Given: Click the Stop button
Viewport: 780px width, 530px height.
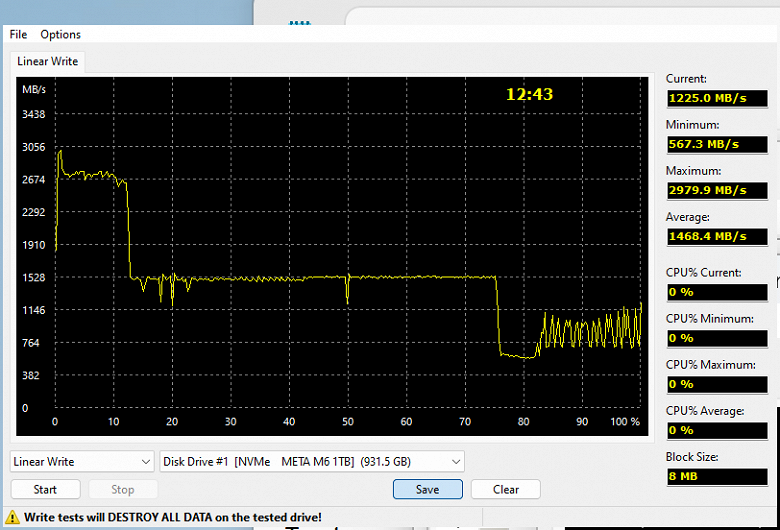Looking at the screenshot, I should click(x=123, y=489).
